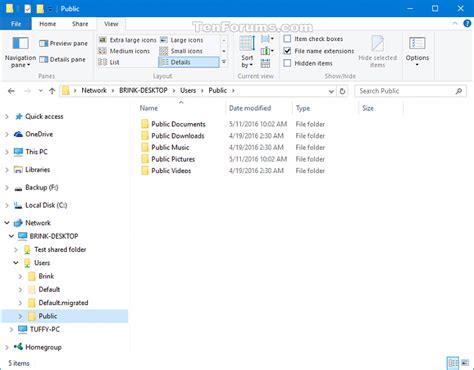Switch to the Share tab
474x370 pixels.
80,24
